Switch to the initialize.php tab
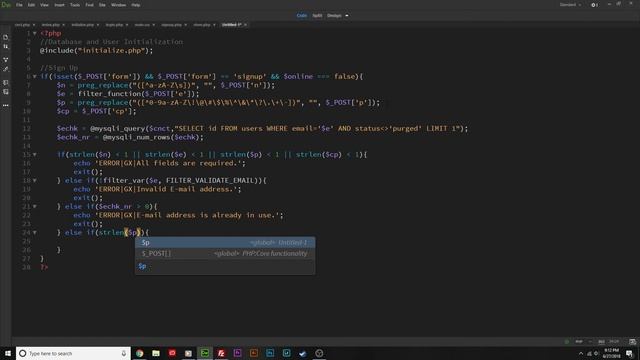This screenshot has width=640, height=360. pyautogui.click(x=83, y=25)
